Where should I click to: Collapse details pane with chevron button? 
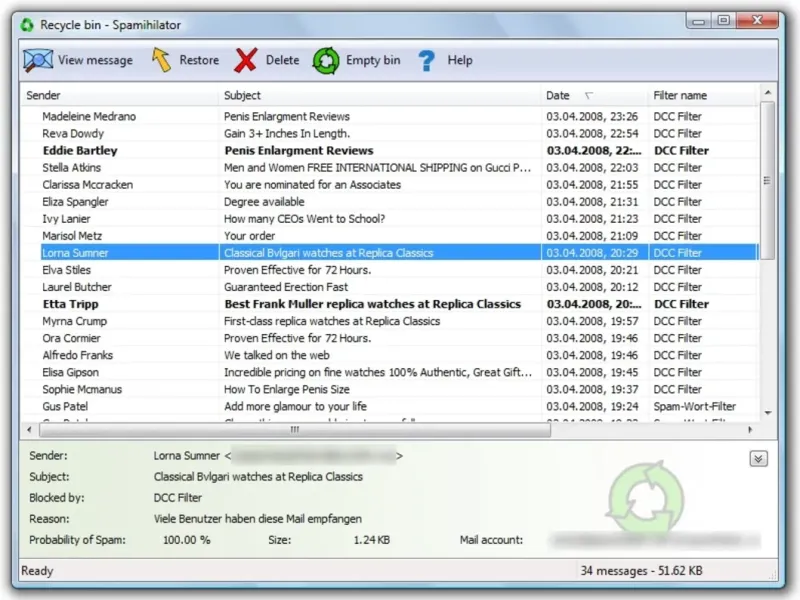pos(758,459)
